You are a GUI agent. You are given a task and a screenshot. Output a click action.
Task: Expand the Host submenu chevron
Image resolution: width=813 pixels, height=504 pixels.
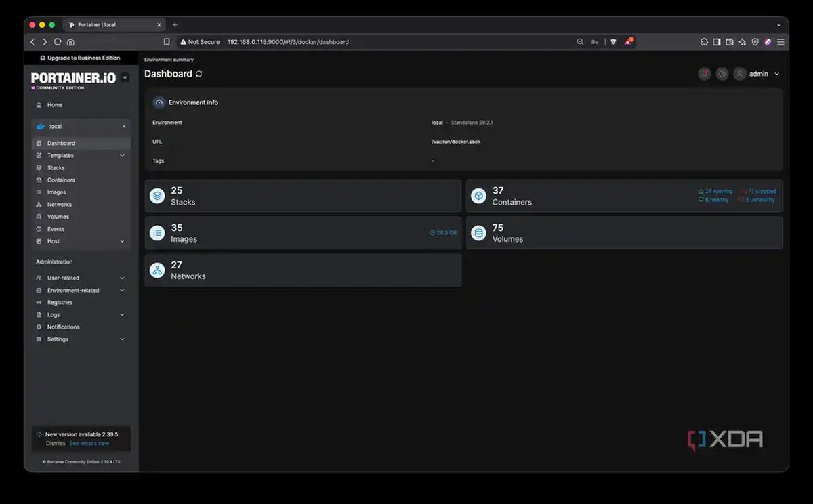pos(123,241)
